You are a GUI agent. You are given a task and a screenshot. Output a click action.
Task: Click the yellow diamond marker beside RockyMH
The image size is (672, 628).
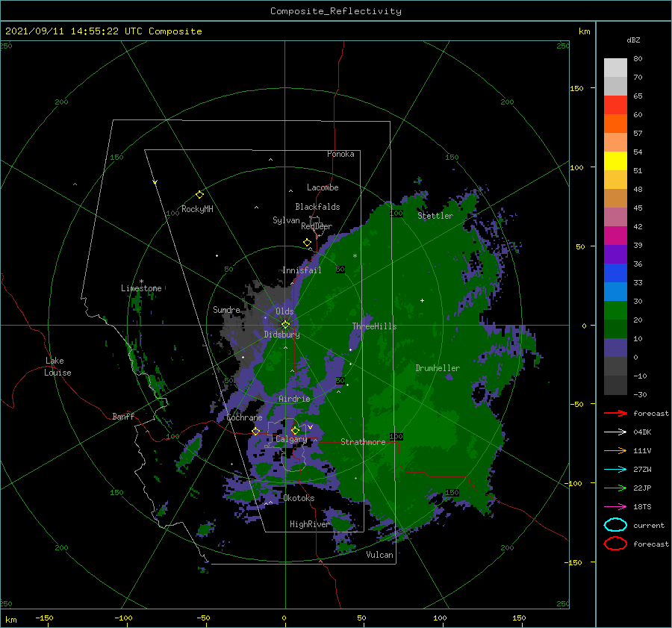point(199,195)
